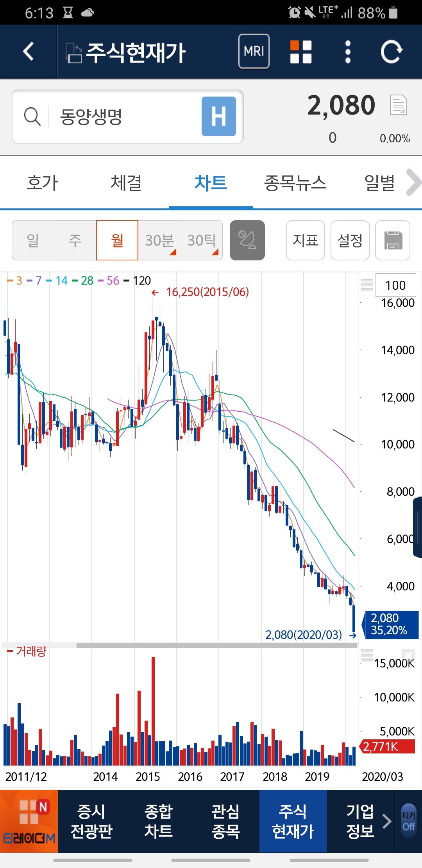Switch to the 호가 tab
This screenshot has width=422, height=868.
pos(42,183)
